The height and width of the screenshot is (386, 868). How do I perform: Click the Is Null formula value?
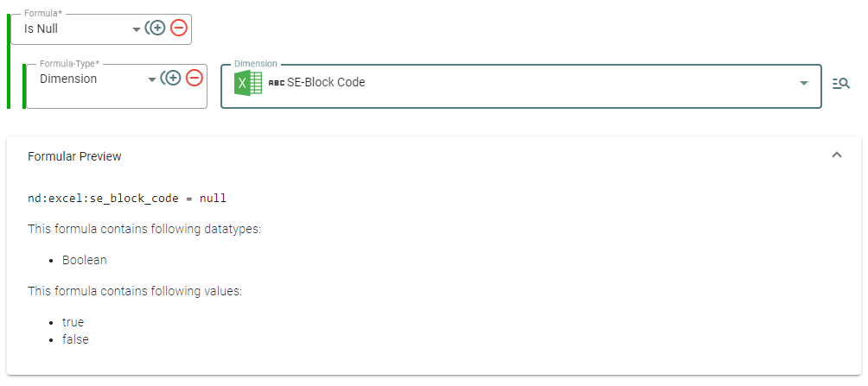pyautogui.click(x=41, y=28)
